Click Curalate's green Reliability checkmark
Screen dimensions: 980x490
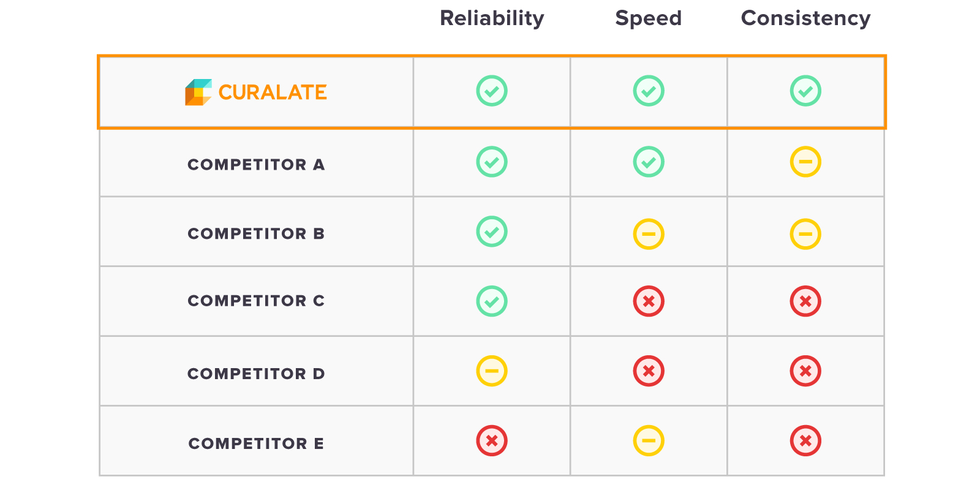[x=492, y=91]
